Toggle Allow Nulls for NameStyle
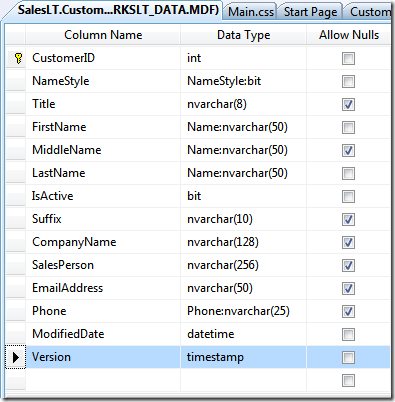Viewport: 395px width, 402px height. click(348, 82)
